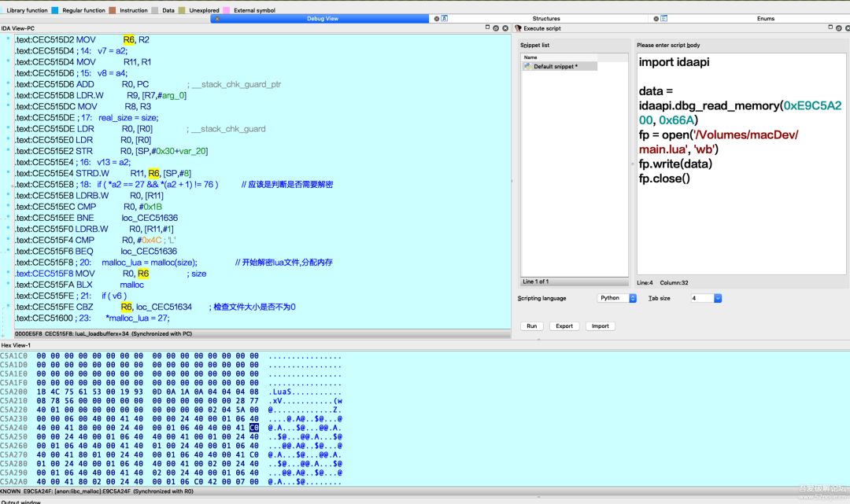Click the Execute script panel icon
This screenshot has width=850, height=504.
coord(518,28)
